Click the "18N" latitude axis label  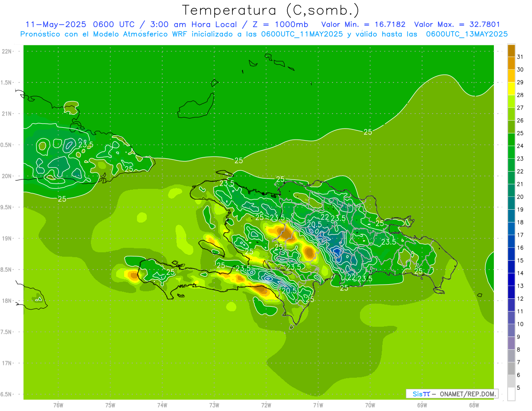pos(7,301)
